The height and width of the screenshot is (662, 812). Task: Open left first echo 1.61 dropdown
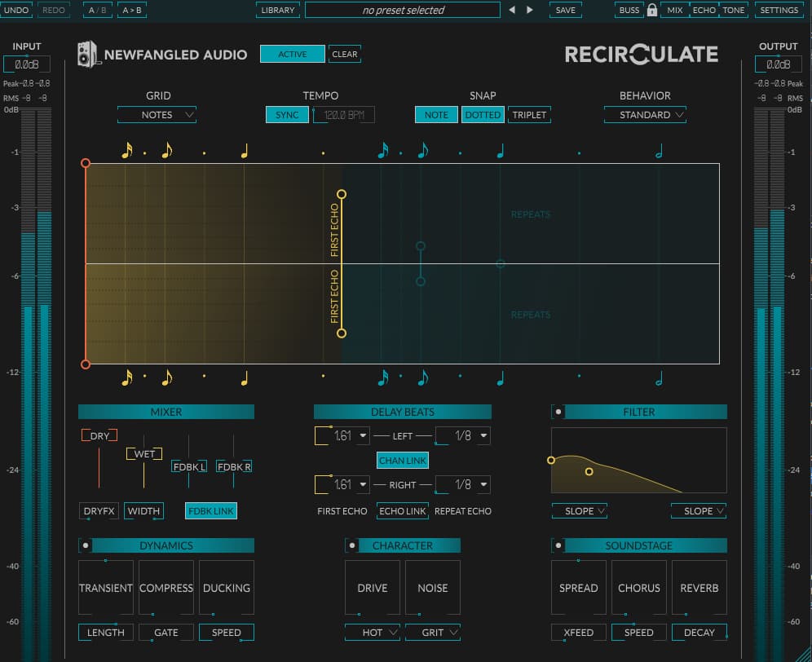click(363, 435)
